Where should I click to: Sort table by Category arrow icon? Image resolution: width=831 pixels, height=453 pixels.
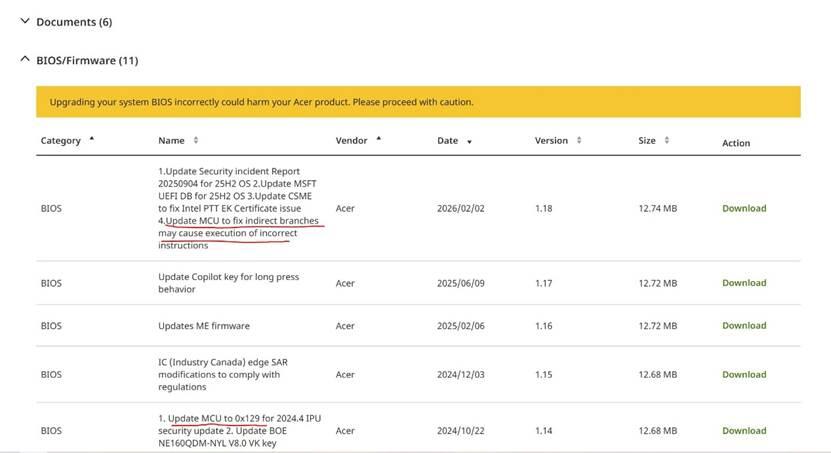tap(92, 139)
